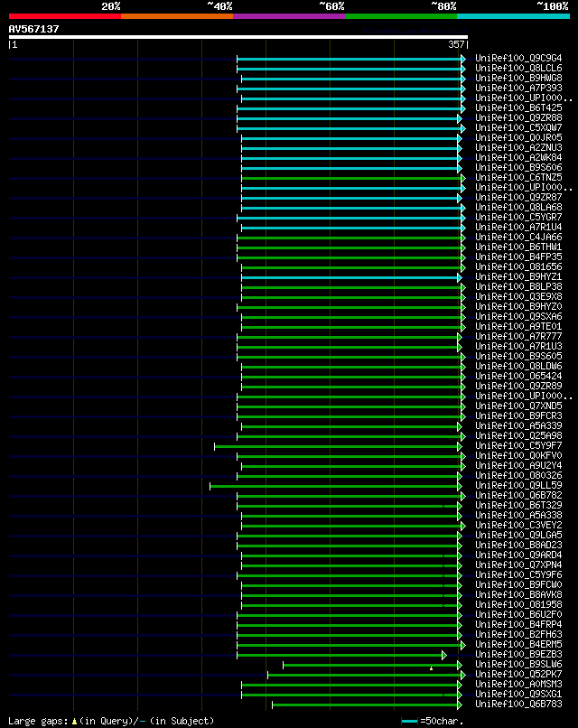Open hit UniRef100_Q7XND5
The width and height of the screenshot is (578, 728).
(x=518, y=406)
